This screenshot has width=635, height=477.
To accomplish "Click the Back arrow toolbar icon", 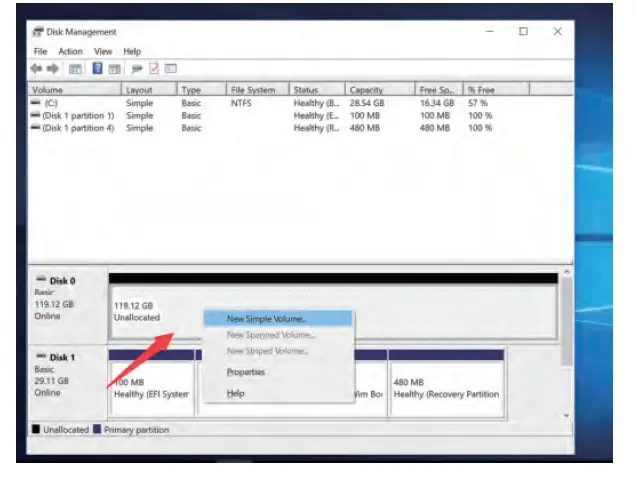I will pos(36,69).
